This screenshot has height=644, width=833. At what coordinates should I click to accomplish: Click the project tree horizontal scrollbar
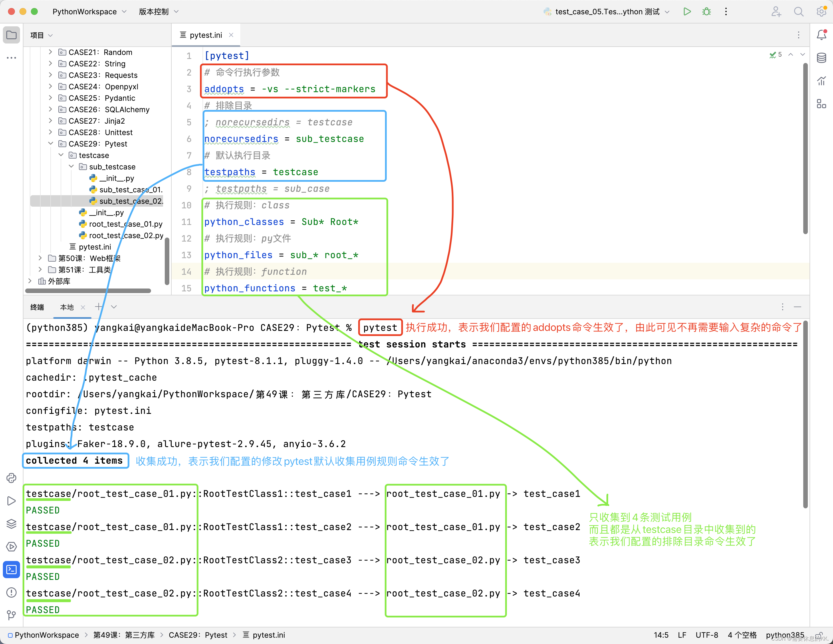88,291
